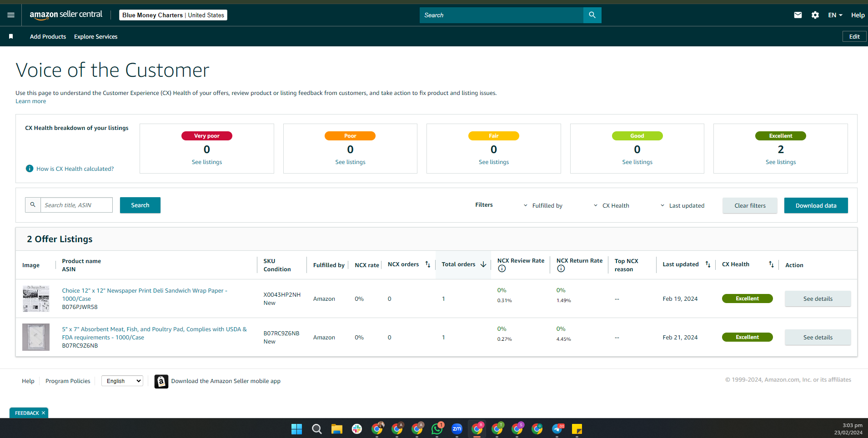Viewport: 868px width, 438px height.
Task: Open the Choice Newspaper Print Deli Sandwich Wrap product link
Action: [145, 294]
